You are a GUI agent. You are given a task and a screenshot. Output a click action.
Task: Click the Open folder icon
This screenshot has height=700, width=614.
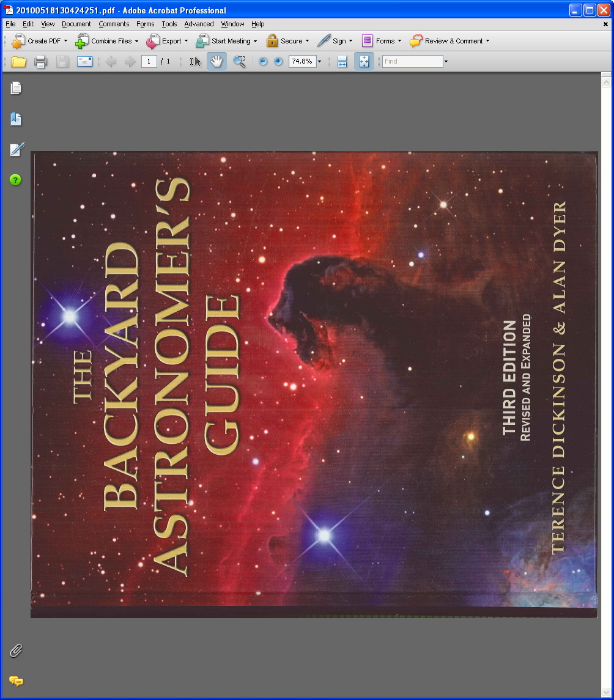[x=18, y=62]
